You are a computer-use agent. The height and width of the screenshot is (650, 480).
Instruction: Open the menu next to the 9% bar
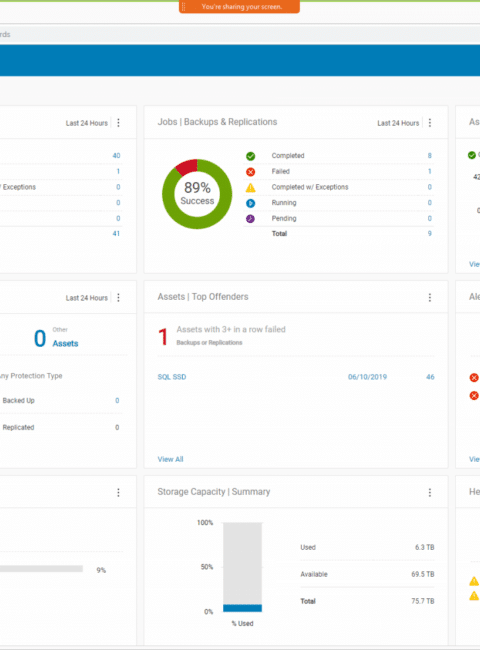(118, 492)
